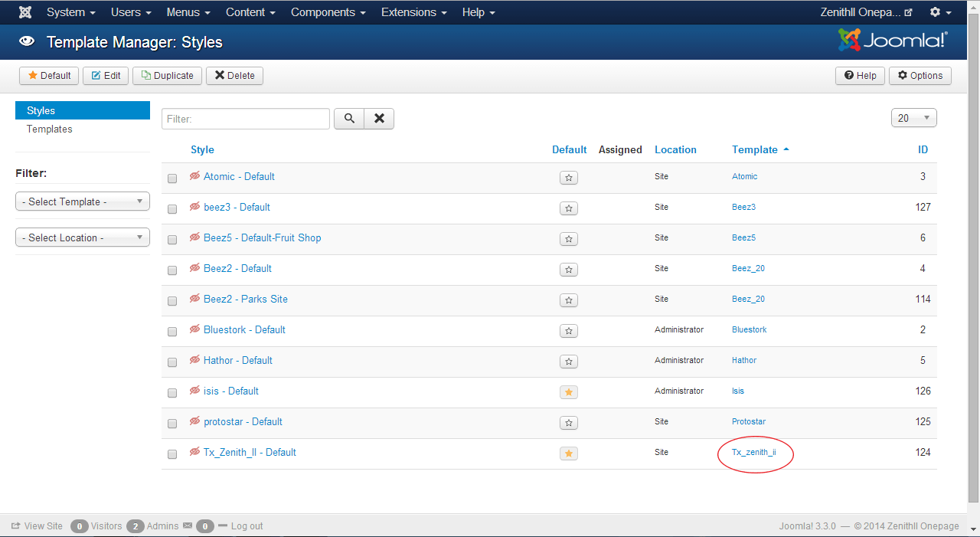Set Atomic - Default as default via star

(568, 178)
